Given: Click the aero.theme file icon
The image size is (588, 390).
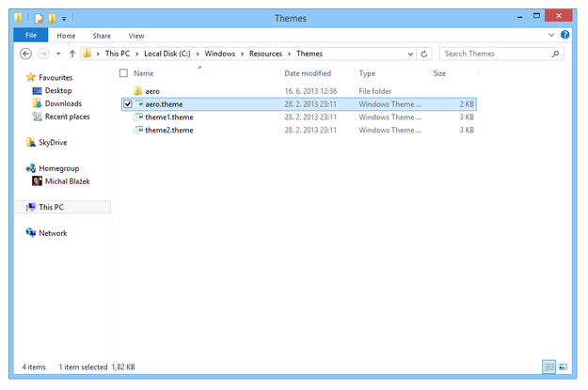Looking at the screenshot, I should (138, 103).
